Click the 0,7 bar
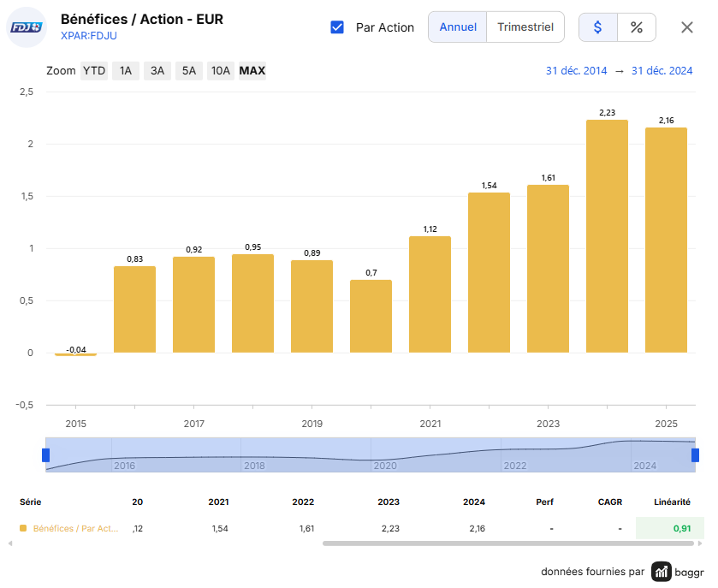 (x=371, y=316)
